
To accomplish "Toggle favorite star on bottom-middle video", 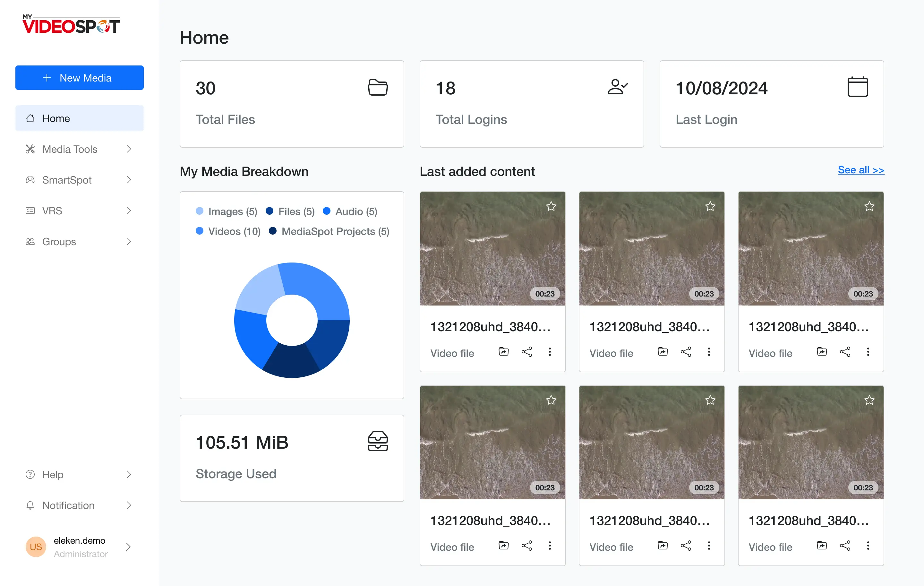I will (710, 400).
